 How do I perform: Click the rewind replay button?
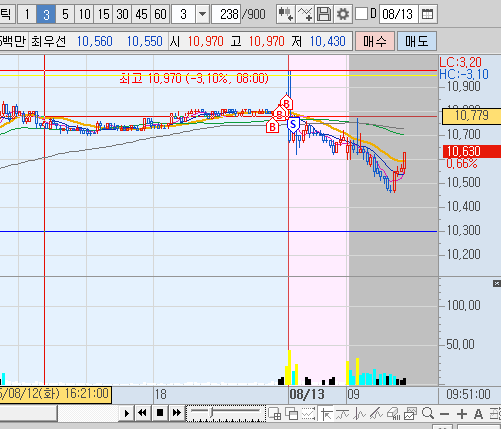143,413
